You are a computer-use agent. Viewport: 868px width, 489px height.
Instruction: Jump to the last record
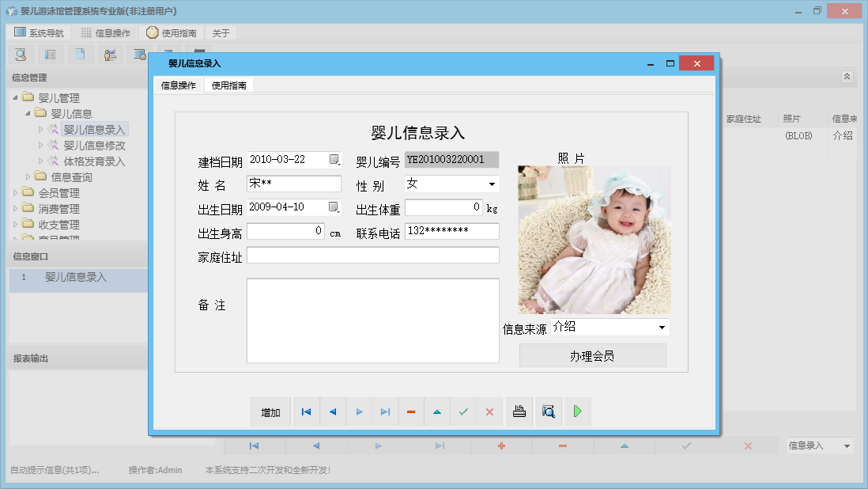coord(386,411)
